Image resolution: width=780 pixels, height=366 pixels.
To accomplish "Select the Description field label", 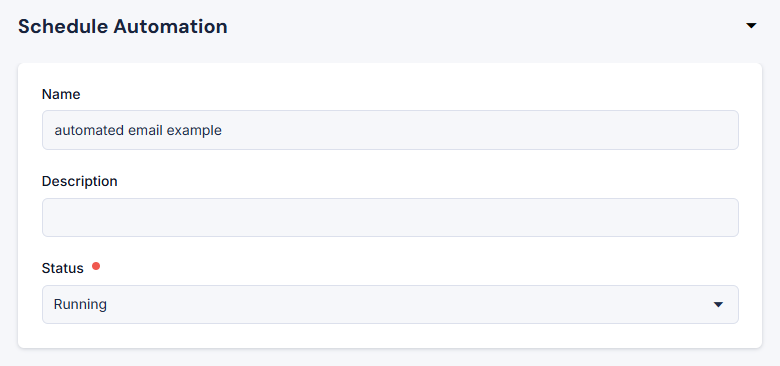I will (x=80, y=182).
